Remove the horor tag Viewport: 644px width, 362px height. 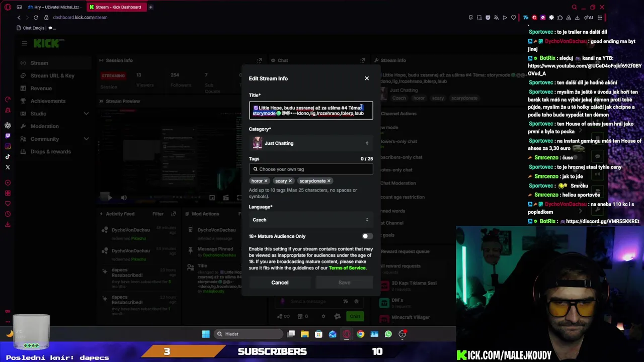(266, 181)
